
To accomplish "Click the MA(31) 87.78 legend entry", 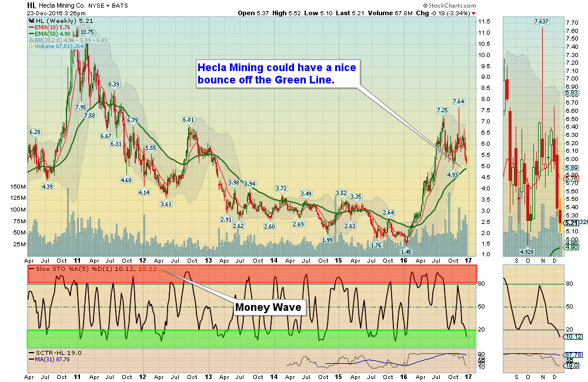I will pyautogui.click(x=52, y=360).
